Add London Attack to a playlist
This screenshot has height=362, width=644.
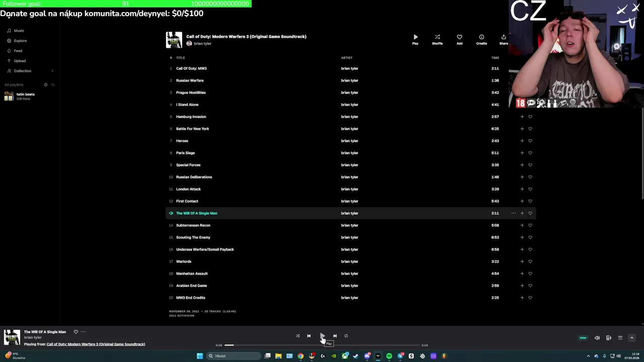(522, 189)
